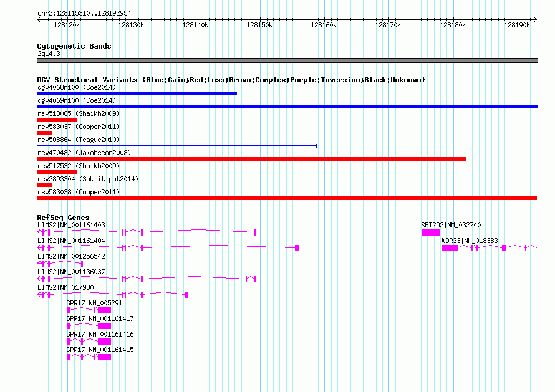
Task: Click the last exon of LIMS2 NM_001161403
Action: 255,232
